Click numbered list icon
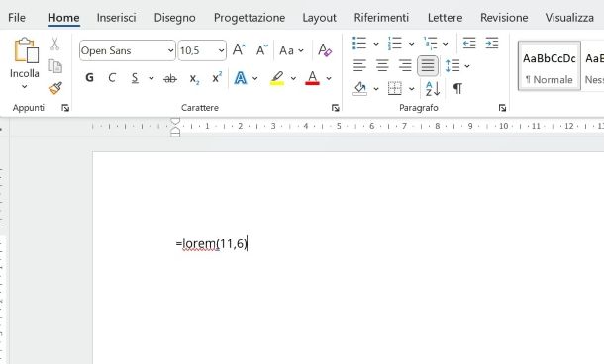This screenshot has width=604, height=364. [x=394, y=44]
